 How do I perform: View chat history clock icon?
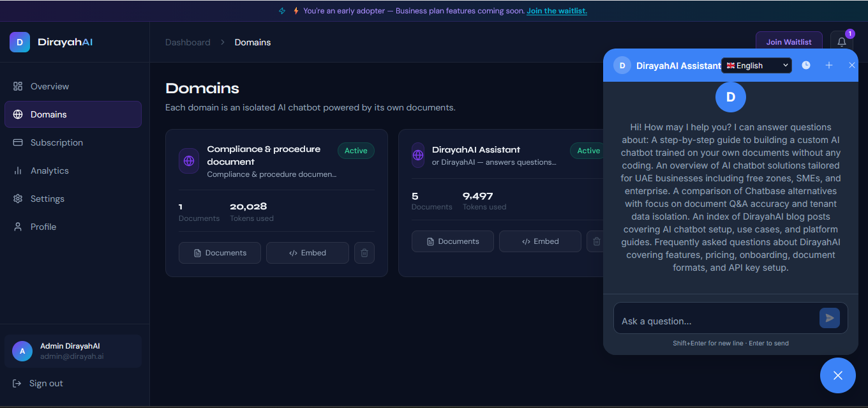coord(806,65)
